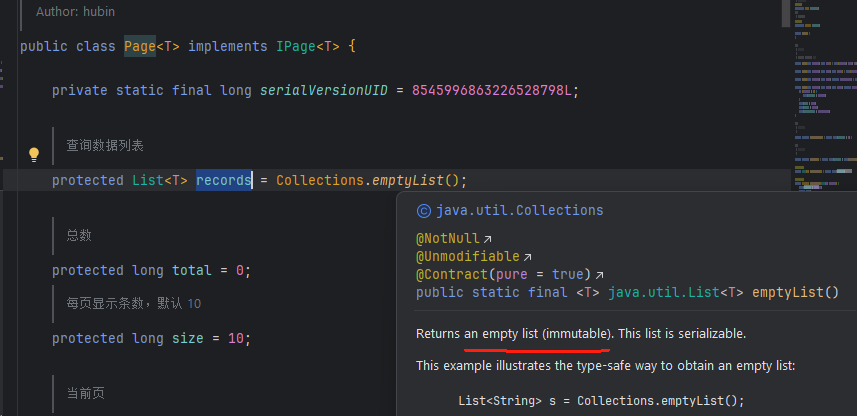Open the java.util.Collections link in popup

519,211
